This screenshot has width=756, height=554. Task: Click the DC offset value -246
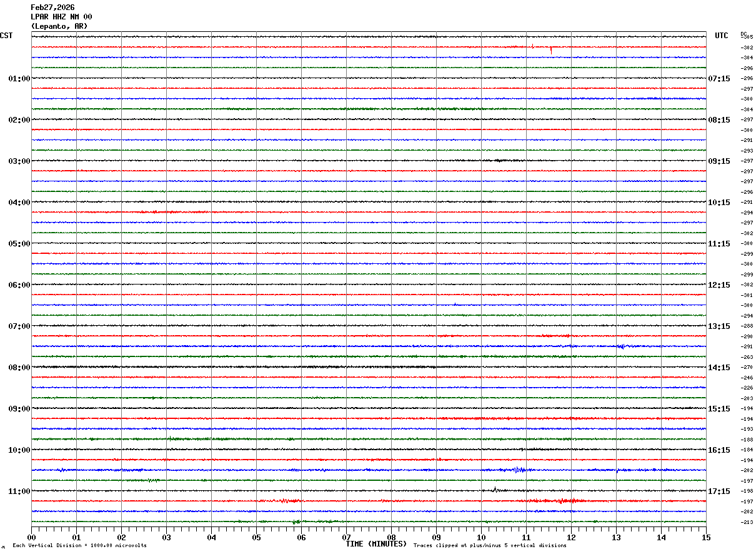(747, 378)
